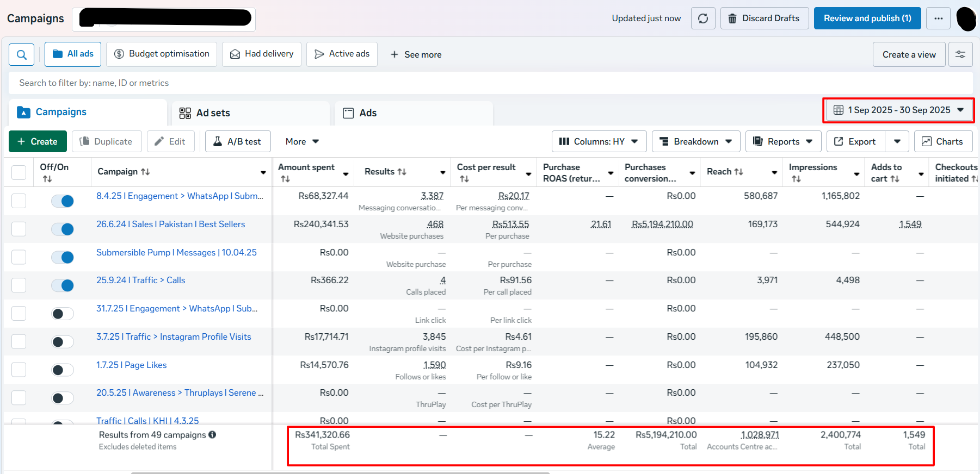The image size is (980, 474).
Task: Apply the Active ads filter
Action: (x=342, y=54)
